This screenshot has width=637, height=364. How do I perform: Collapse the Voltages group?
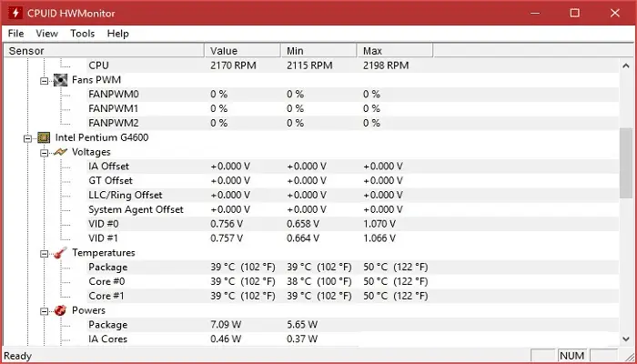tap(44, 153)
